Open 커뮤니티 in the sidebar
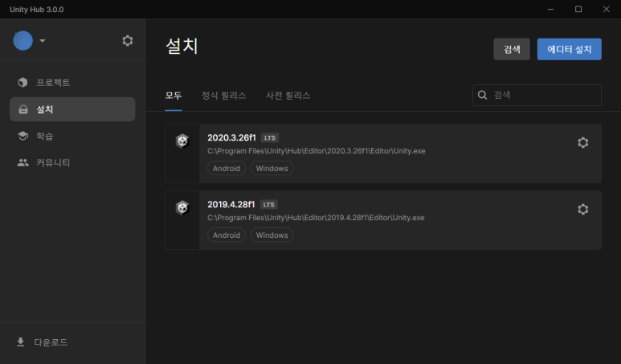This screenshot has width=621, height=364. pyautogui.click(x=72, y=163)
